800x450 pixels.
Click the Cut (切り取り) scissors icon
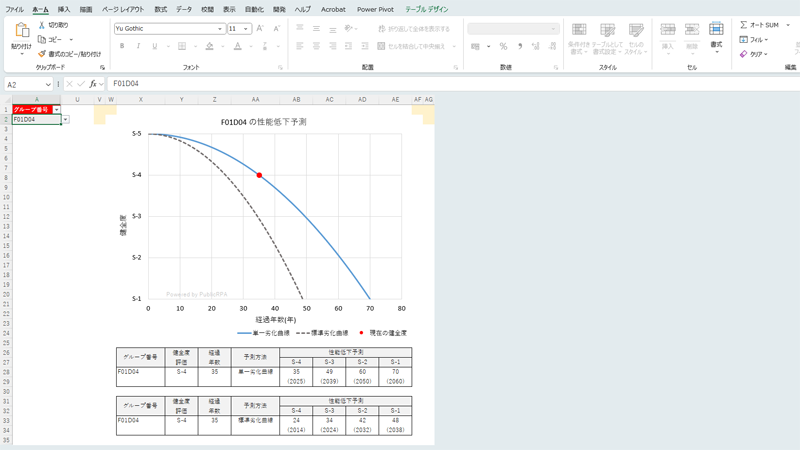click(41, 25)
